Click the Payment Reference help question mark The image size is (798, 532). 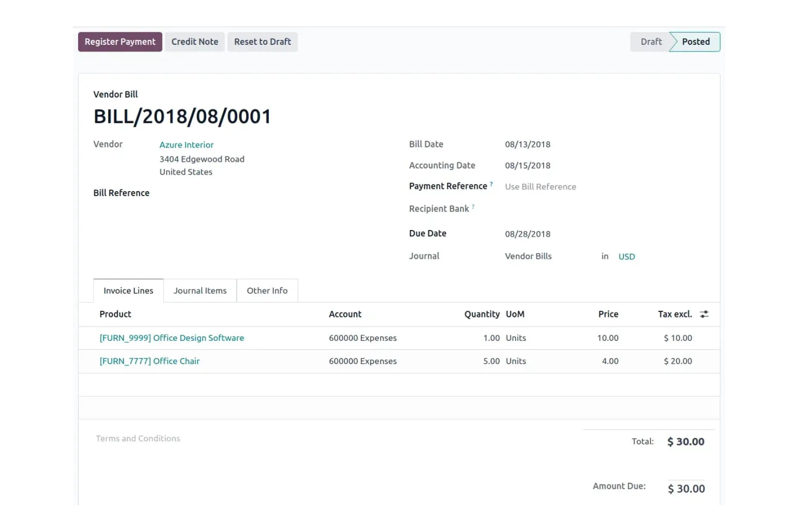tap(491, 184)
